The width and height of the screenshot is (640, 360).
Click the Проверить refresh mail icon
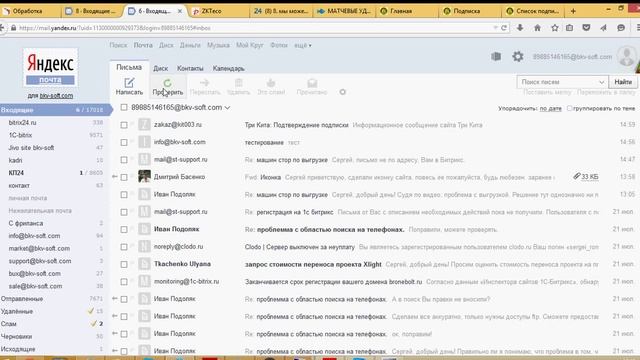click(x=167, y=83)
